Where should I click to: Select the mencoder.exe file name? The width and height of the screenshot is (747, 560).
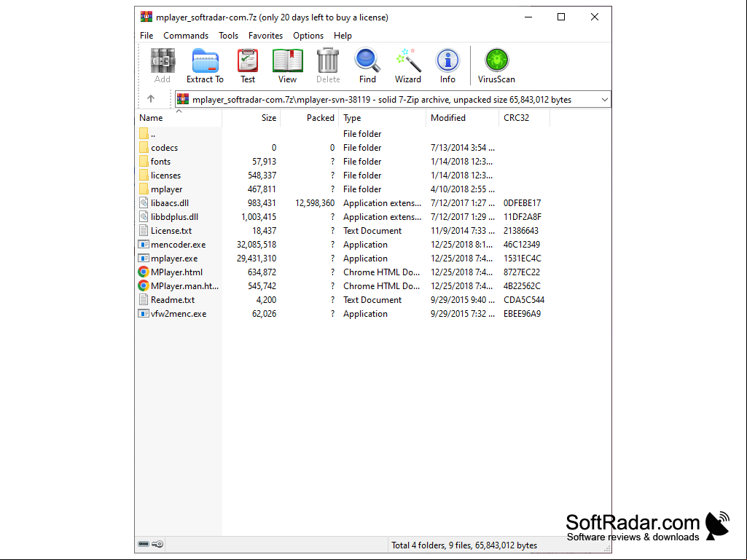pyautogui.click(x=178, y=244)
